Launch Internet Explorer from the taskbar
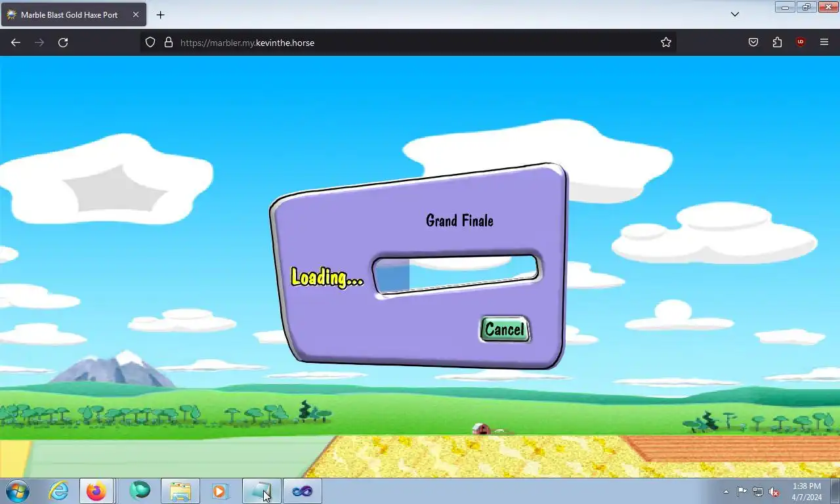The image size is (840, 504). [x=59, y=491]
